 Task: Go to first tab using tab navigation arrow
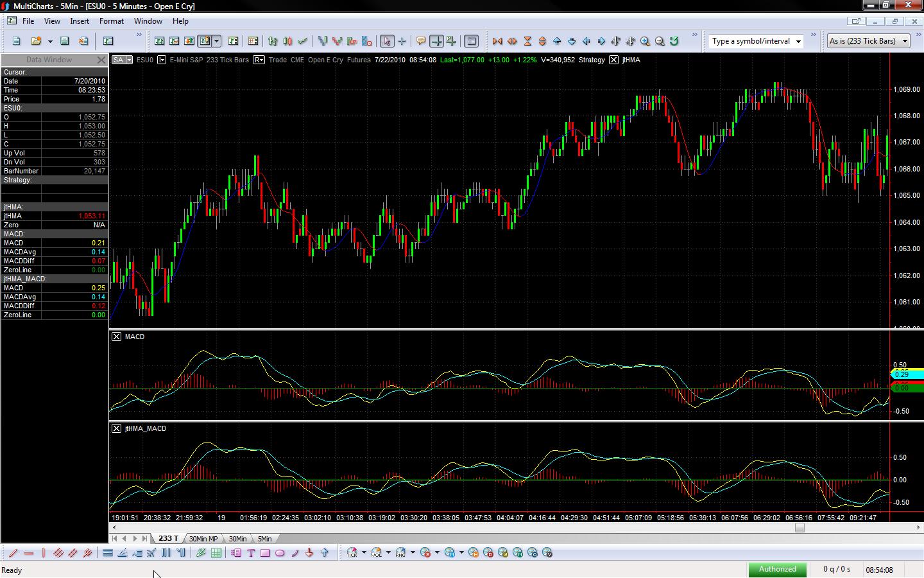(115, 539)
